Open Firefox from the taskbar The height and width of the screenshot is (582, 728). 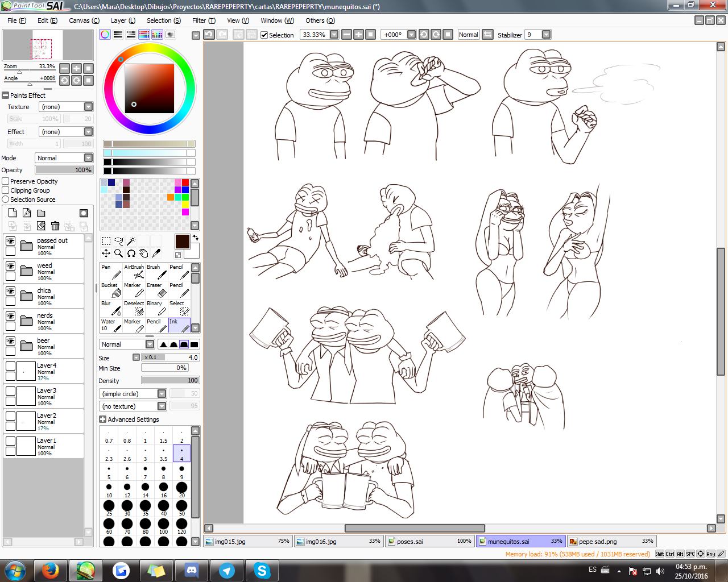pos(51,570)
